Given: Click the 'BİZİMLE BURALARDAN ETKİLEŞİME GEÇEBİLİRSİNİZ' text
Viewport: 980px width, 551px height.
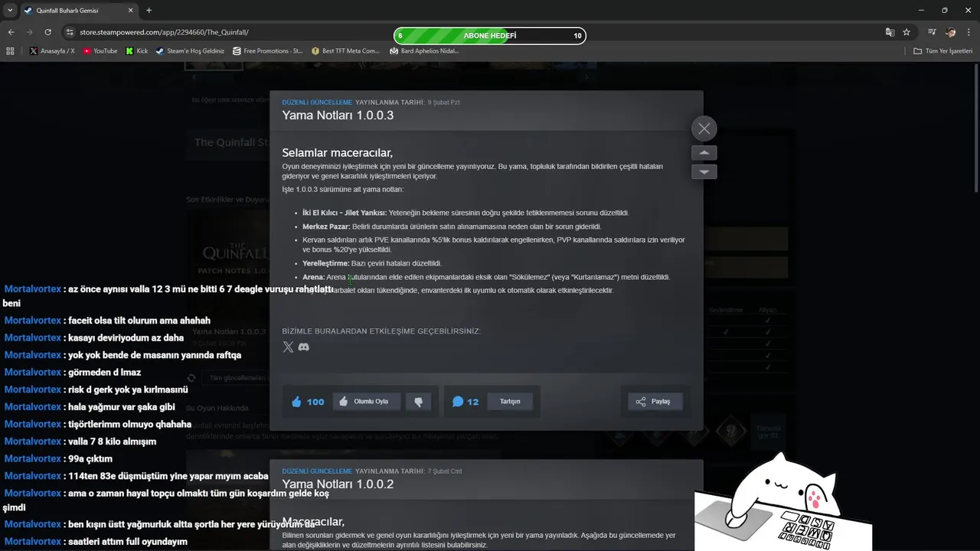Looking at the screenshot, I should pos(381,331).
